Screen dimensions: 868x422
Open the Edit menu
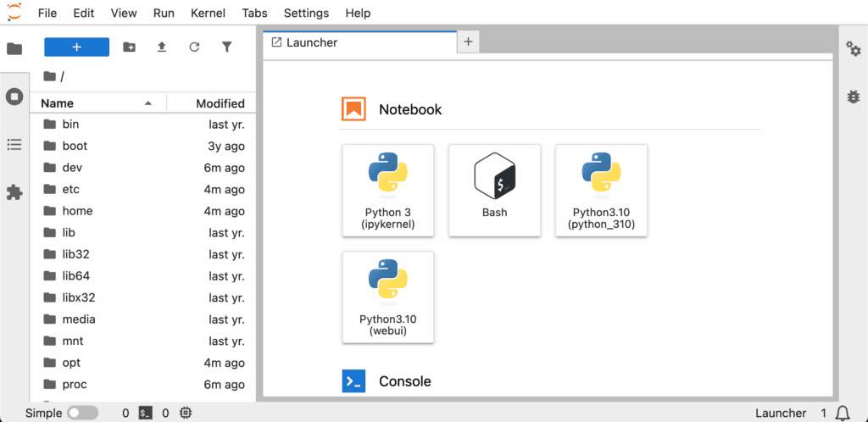tap(84, 13)
